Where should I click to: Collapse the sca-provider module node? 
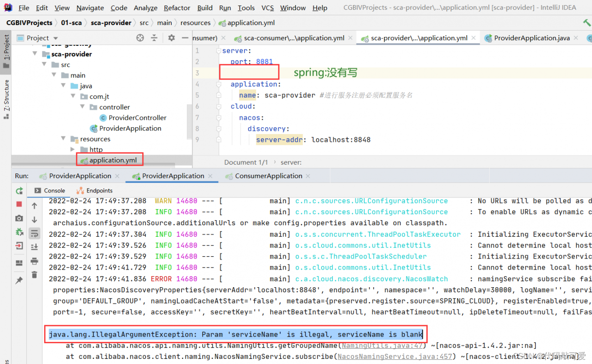35,54
